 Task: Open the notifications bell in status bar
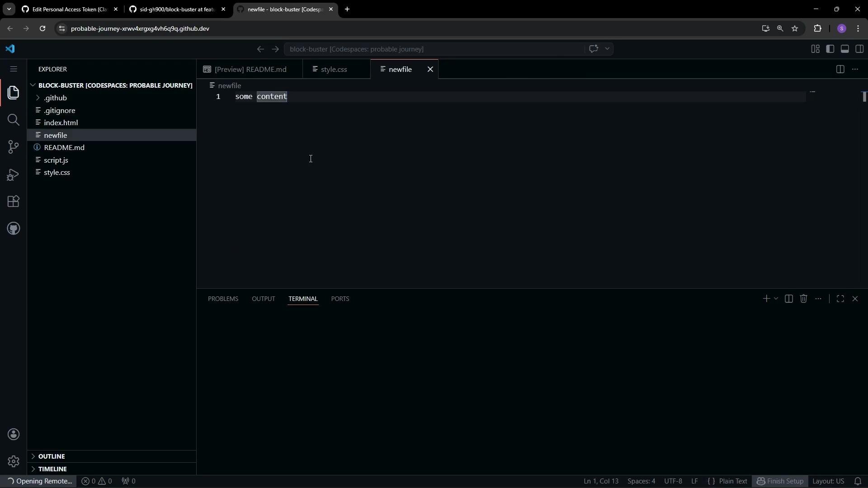click(x=858, y=481)
